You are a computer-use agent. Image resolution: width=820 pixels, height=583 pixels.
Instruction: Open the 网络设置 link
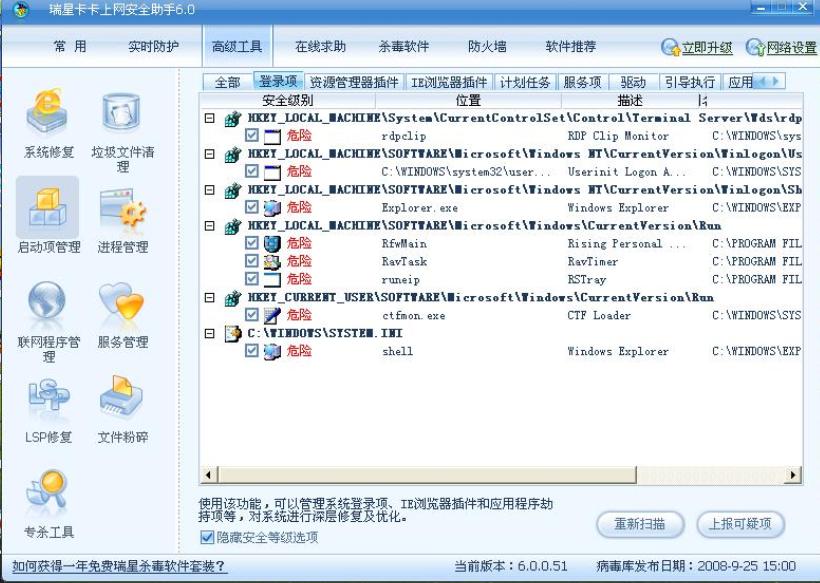tap(791, 48)
